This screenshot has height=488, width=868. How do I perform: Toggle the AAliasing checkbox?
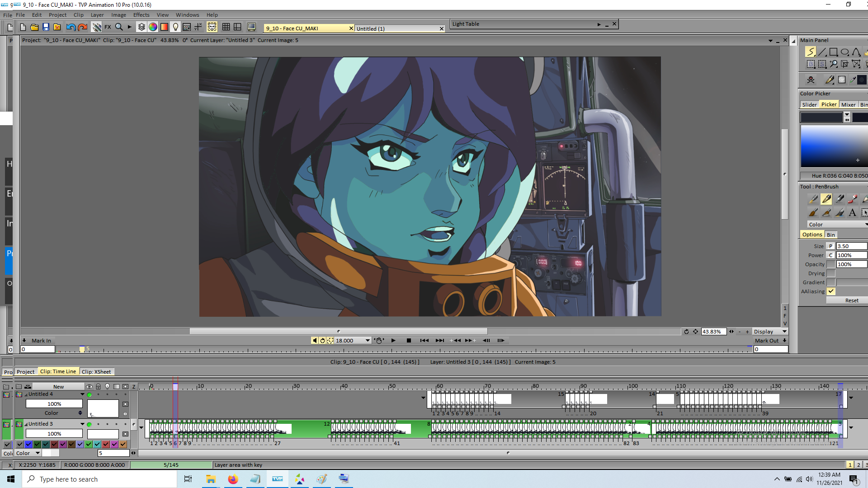(x=831, y=291)
